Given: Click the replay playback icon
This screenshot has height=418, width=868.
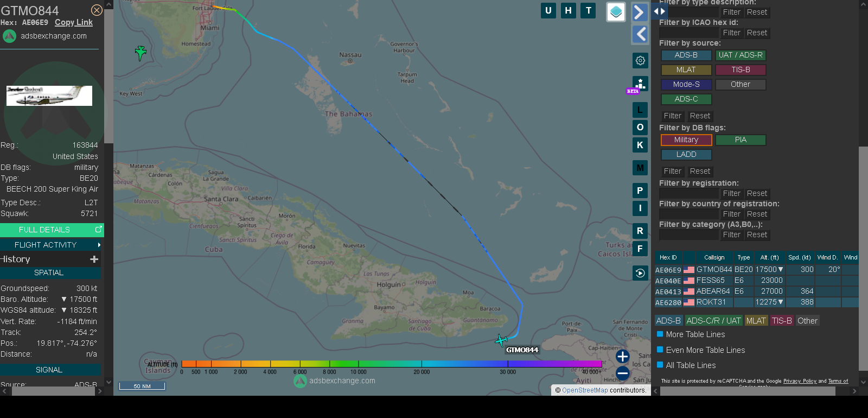Looking at the screenshot, I should pyautogui.click(x=640, y=273).
